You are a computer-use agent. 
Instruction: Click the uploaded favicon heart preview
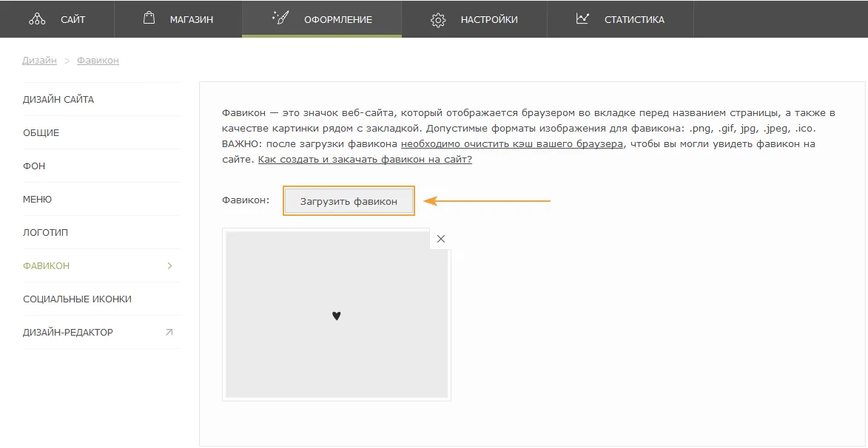pyautogui.click(x=337, y=314)
